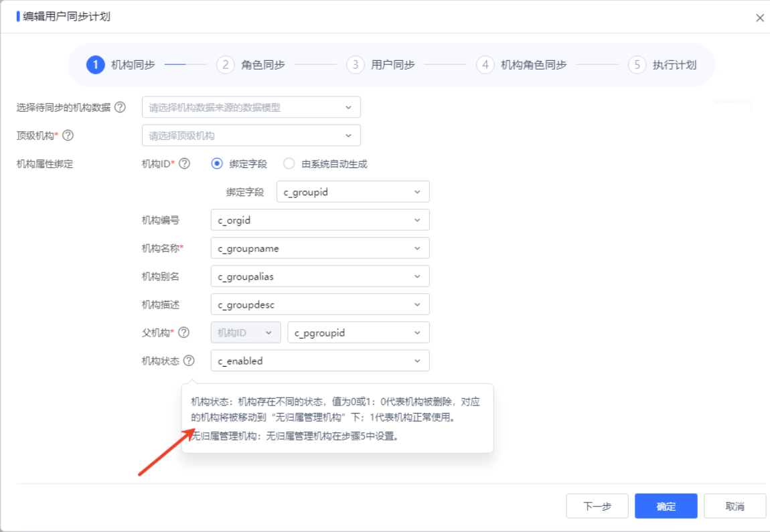
Task: Open help icon beside 父机构
Action: tap(183, 333)
